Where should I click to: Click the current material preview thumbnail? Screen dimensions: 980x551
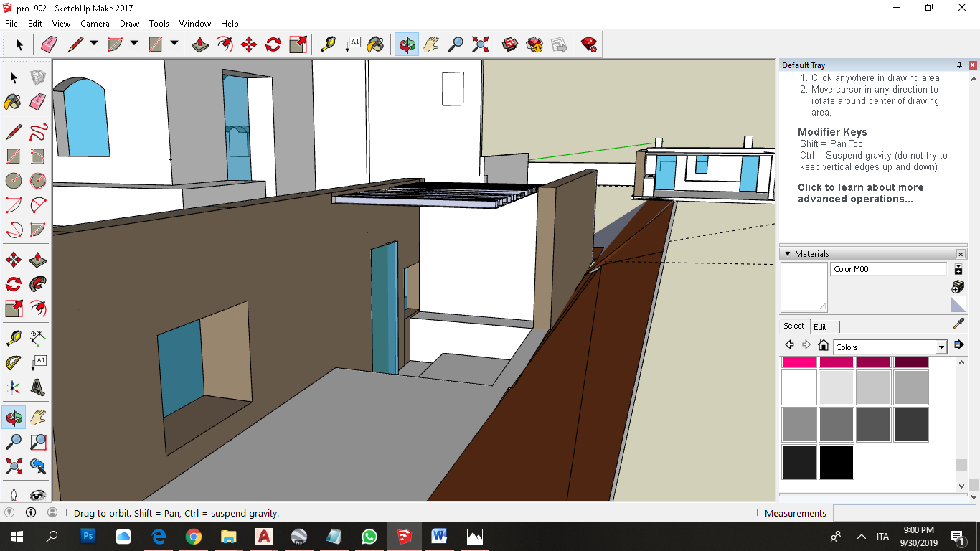coord(804,287)
